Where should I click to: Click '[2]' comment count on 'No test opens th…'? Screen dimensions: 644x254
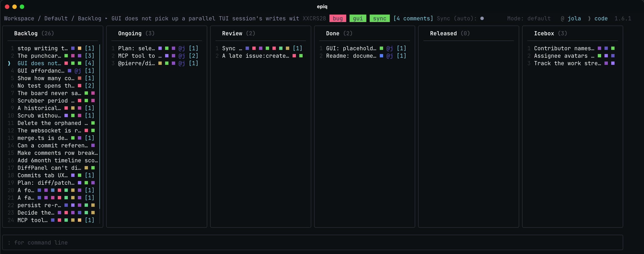(90, 86)
